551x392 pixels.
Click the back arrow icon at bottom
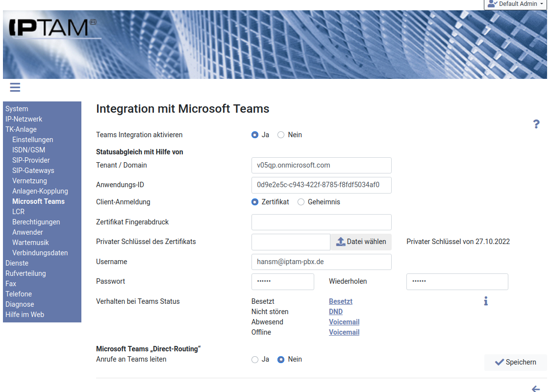tap(536, 389)
